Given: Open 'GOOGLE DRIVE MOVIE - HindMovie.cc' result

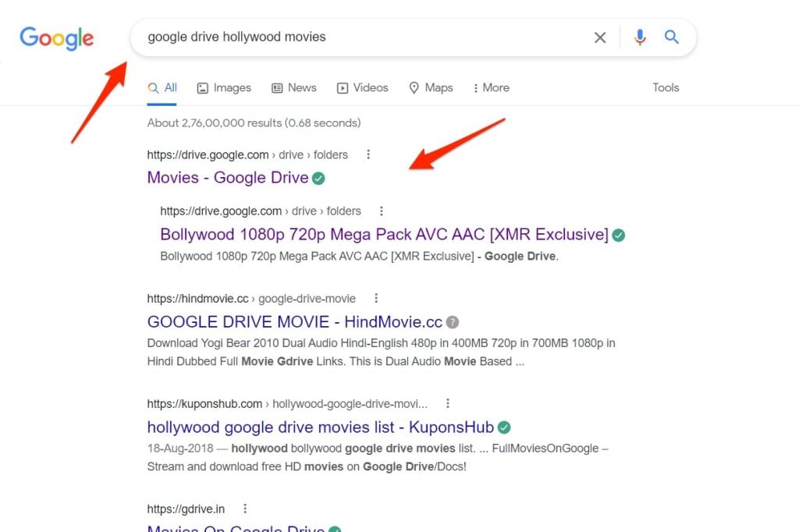Looking at the screenshot, I should [294, 322].
